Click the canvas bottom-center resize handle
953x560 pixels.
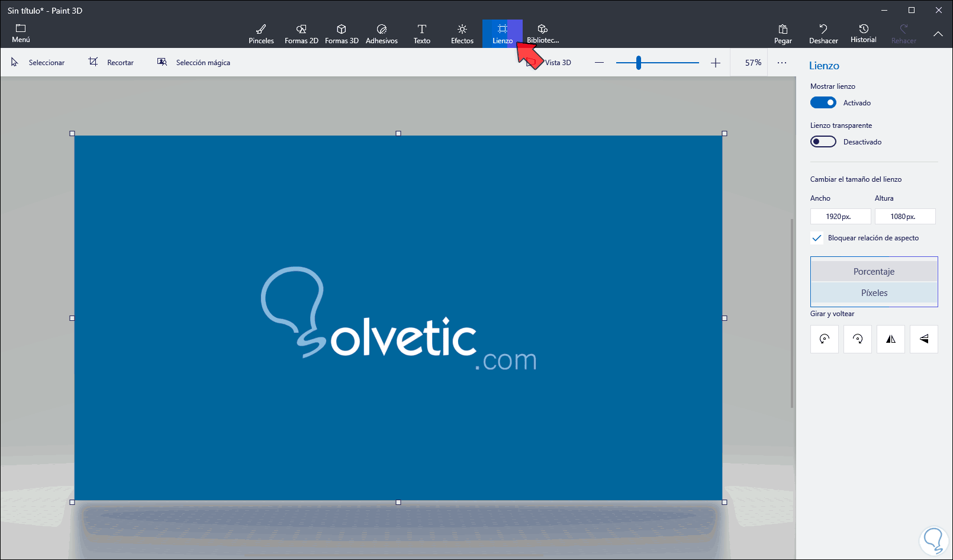click(x=398, y=502)
